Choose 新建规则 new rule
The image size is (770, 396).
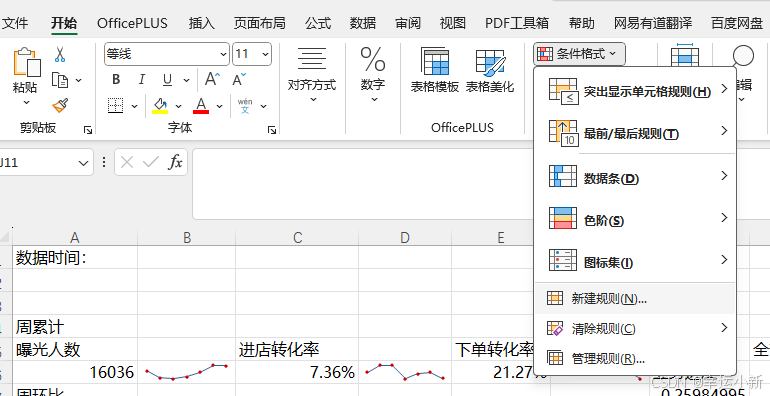[x=635, y=298]
